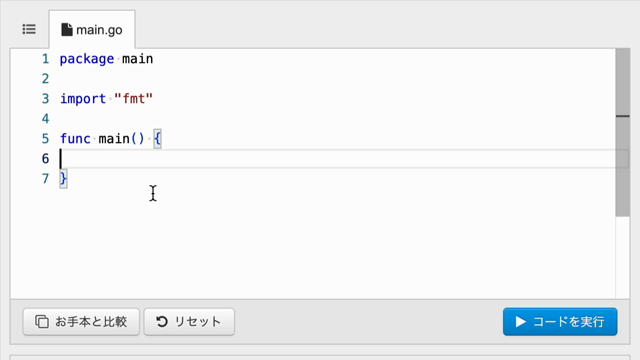Click the reset arrow icon
The image size is (640, 360).
tap(162, 322)
